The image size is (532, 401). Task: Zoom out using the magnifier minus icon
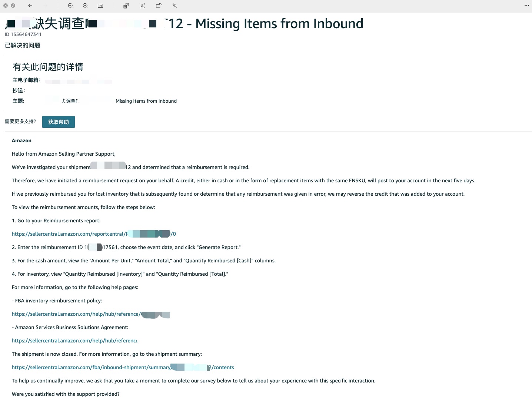(x=71, y=6)
